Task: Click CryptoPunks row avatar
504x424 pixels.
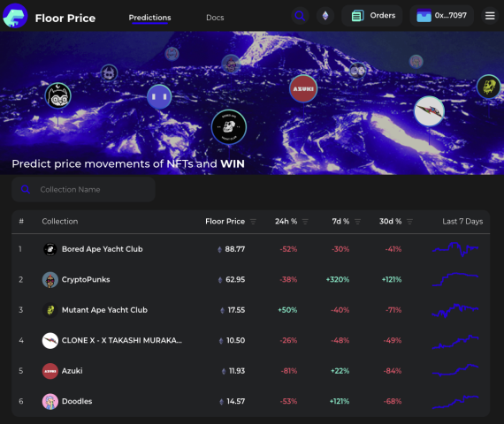Action: point(50,280)
